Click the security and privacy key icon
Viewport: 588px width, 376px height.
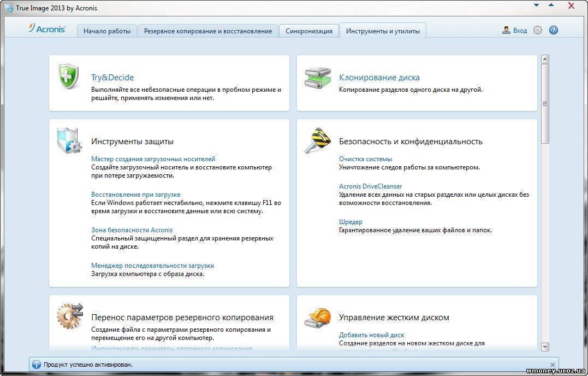[318, 140]
